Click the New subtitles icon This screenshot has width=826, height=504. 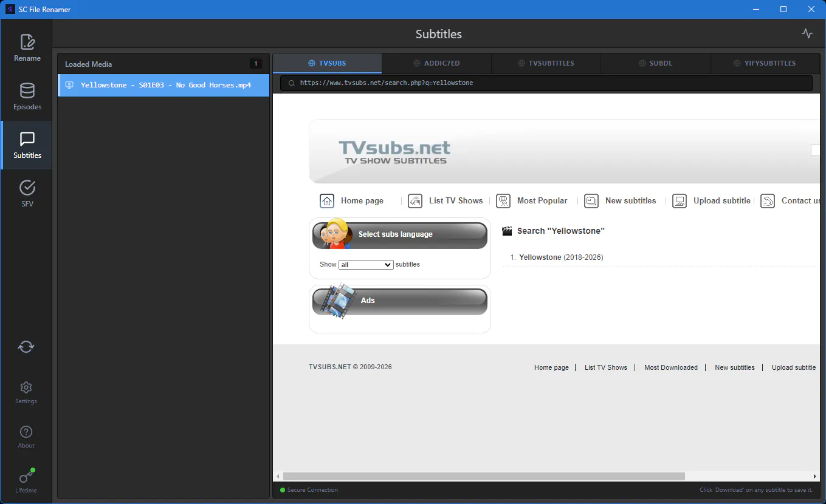(x=591, y=201)
